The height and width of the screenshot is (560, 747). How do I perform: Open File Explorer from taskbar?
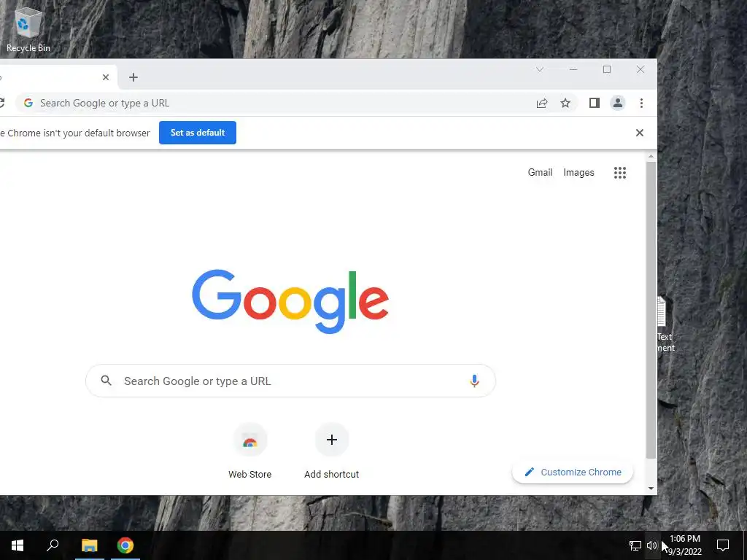point(89,545)
